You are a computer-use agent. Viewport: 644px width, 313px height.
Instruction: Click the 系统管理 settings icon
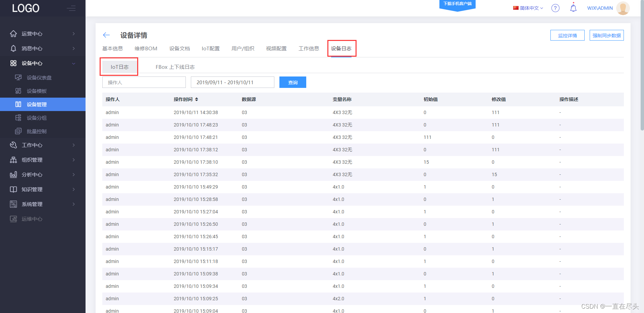coord(13,204)
